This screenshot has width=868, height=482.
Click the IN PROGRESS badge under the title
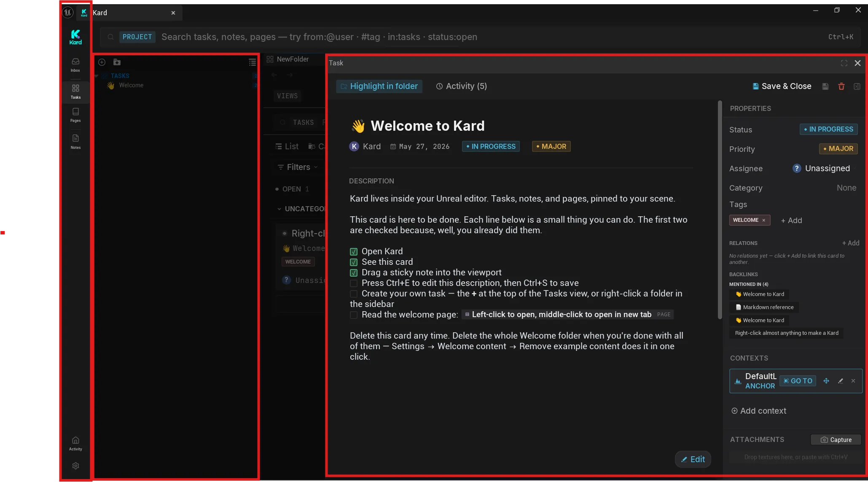coord(491,146)
